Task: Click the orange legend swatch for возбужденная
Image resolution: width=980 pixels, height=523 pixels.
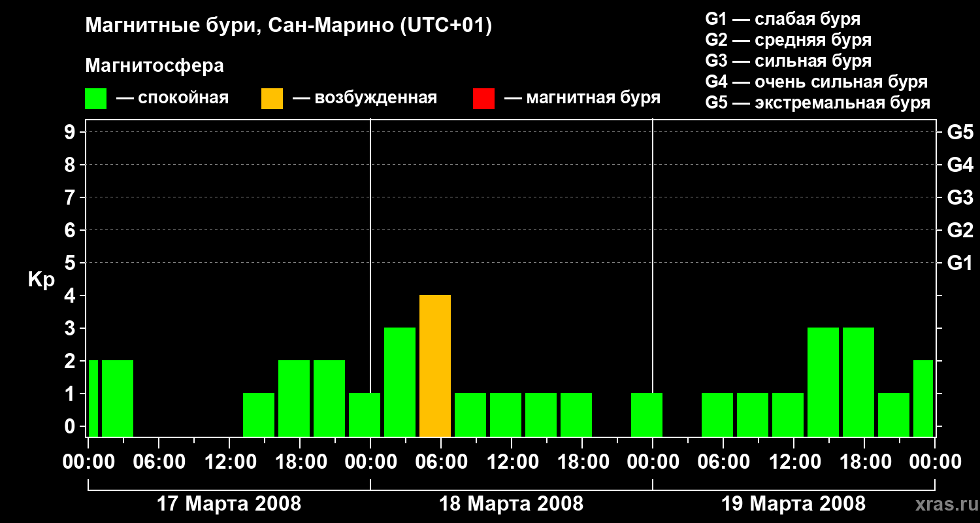Action: pyautogui.click(x=272, y=98)
